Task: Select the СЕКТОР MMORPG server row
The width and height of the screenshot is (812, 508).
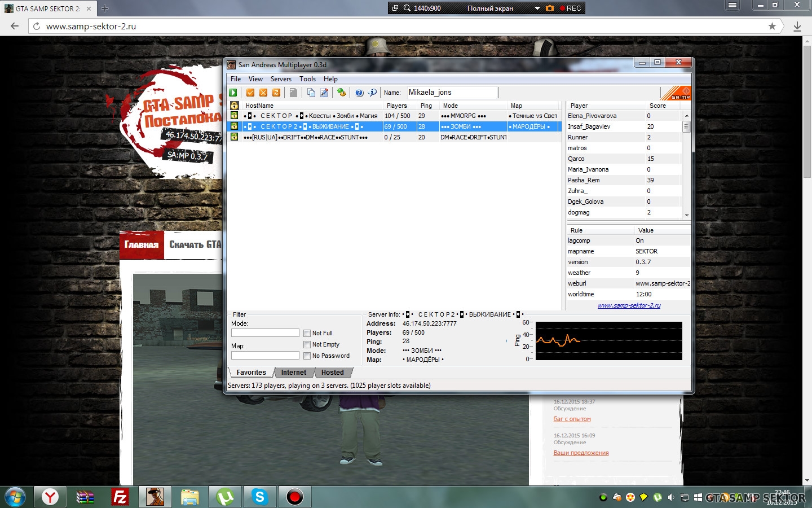Action: tap(394, 116)
